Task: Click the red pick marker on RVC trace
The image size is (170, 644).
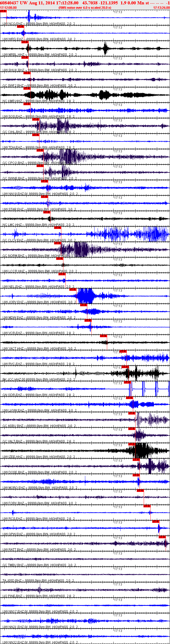Action: click(123, 351)
